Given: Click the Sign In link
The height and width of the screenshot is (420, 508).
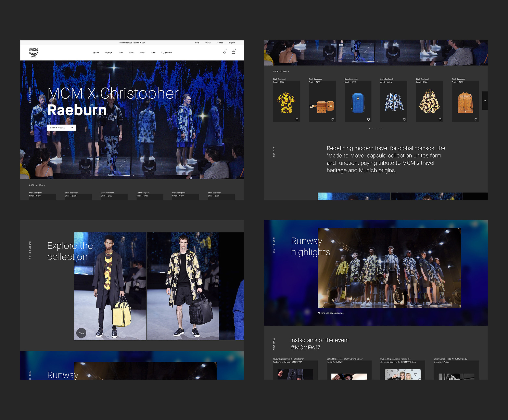Looking at the screenshot, I should (232, 43).
